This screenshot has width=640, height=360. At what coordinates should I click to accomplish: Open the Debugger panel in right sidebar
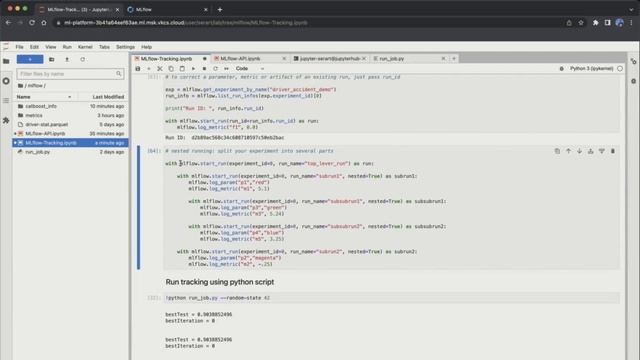coord(633,81)
